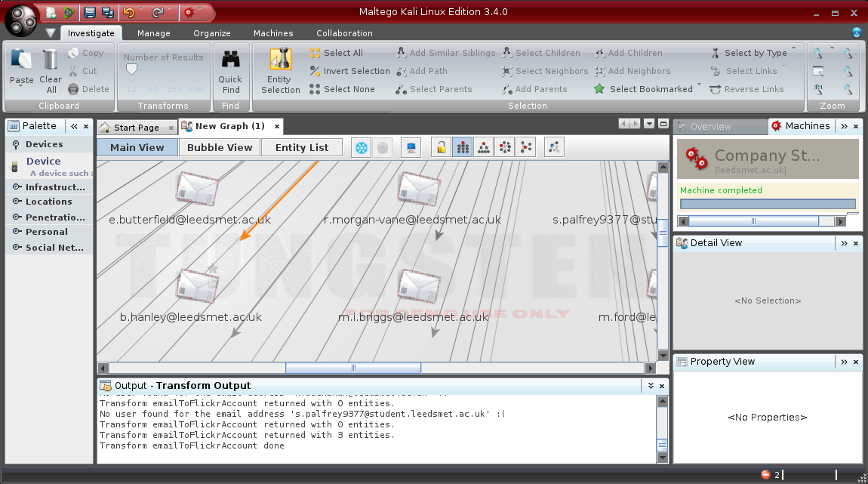Open the Machines ribbon tab
Image resolution: width=868 pixels, height=484 pixels.
click(x=273, y=33)
